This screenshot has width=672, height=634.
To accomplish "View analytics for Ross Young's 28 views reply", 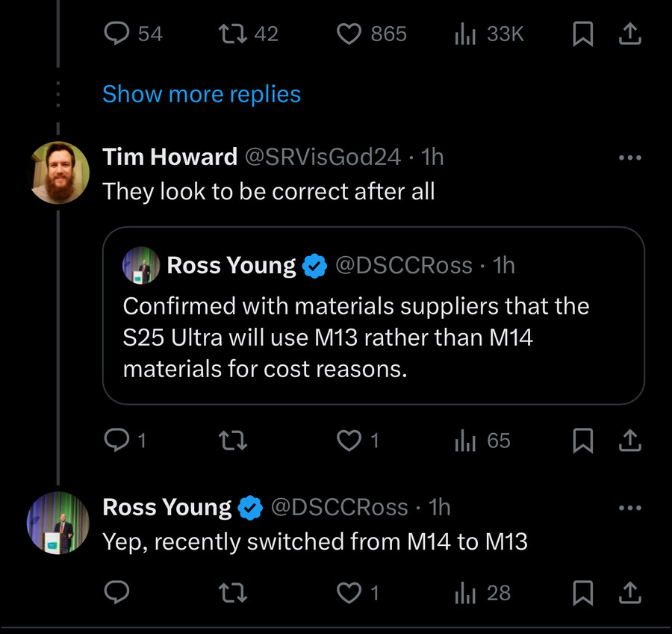I will pos(467,593).
